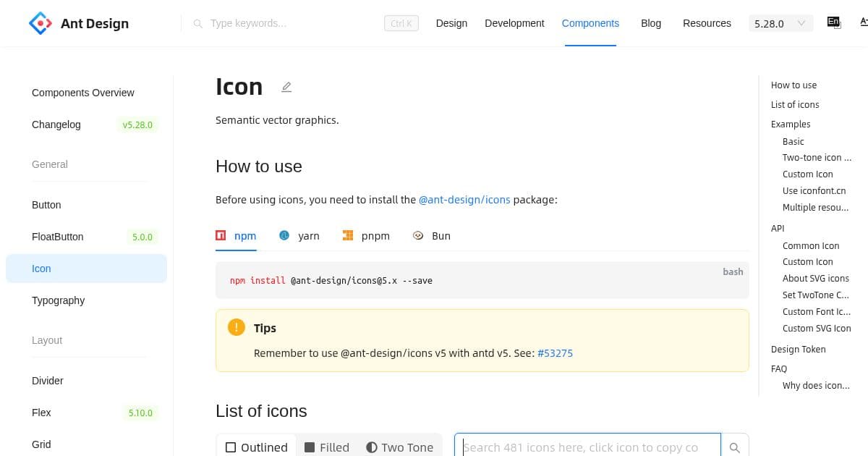Jump to Design Token anchor
The width and height of the screenshot is (868, 456).
click(x=799, y=349)
